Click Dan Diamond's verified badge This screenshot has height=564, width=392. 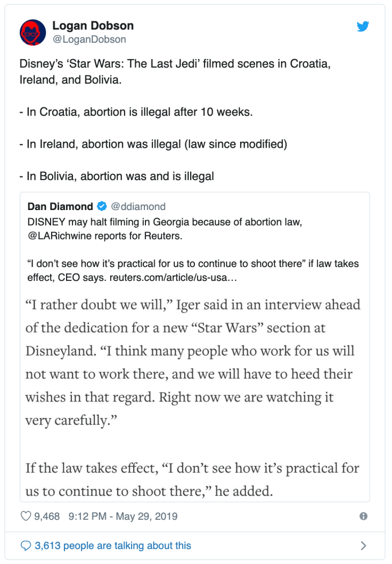(x=102, y=206)
